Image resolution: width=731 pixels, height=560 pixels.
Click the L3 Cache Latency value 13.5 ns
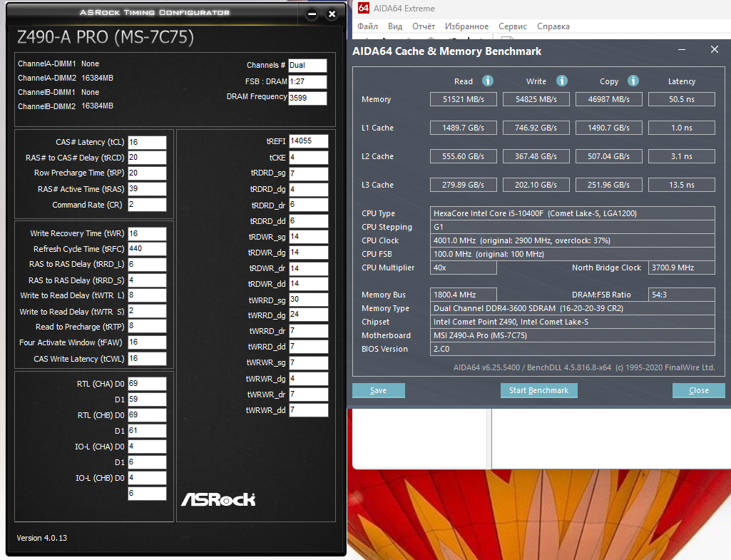pyautogui.click(x=681, y=185)
